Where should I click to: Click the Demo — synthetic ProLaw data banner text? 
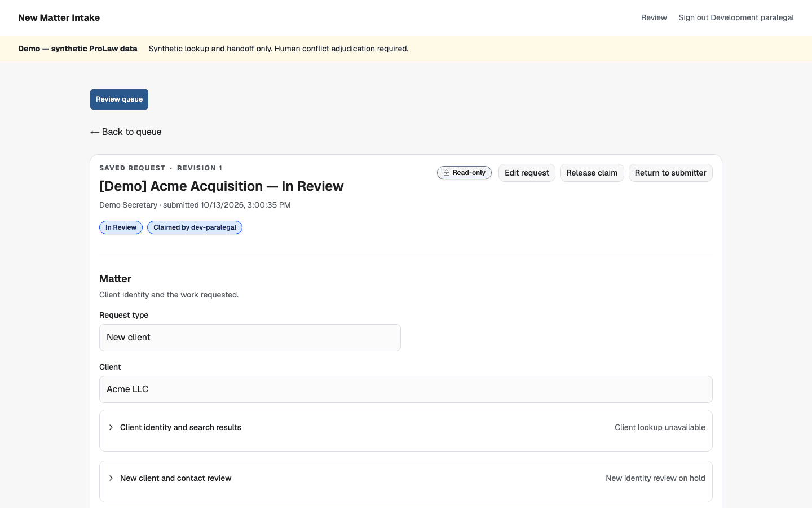[78, 49]
